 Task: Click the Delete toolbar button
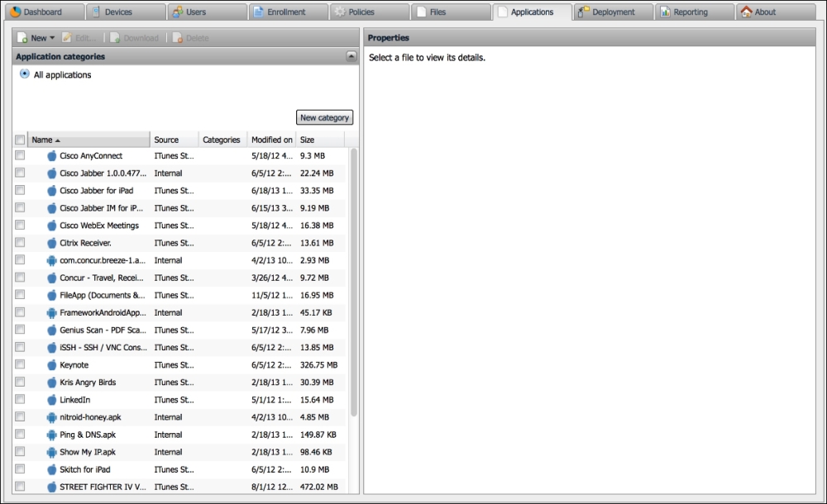(191, 38)
